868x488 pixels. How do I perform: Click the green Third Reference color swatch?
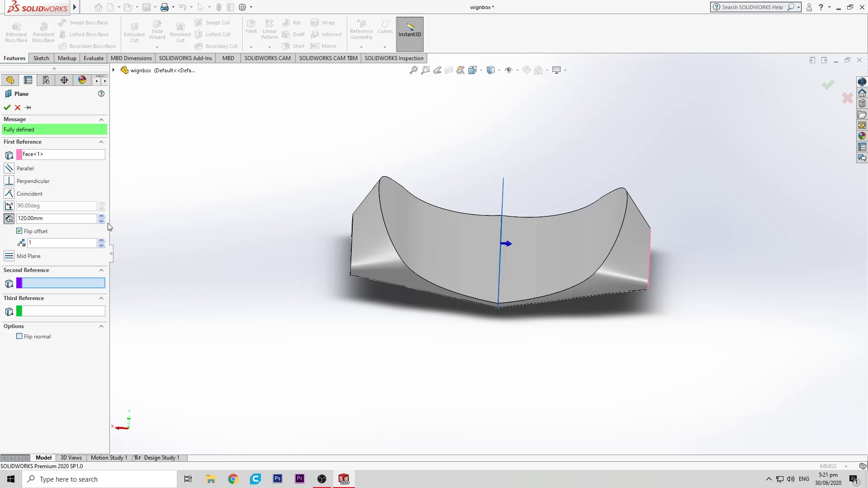[x=19, y=311]
